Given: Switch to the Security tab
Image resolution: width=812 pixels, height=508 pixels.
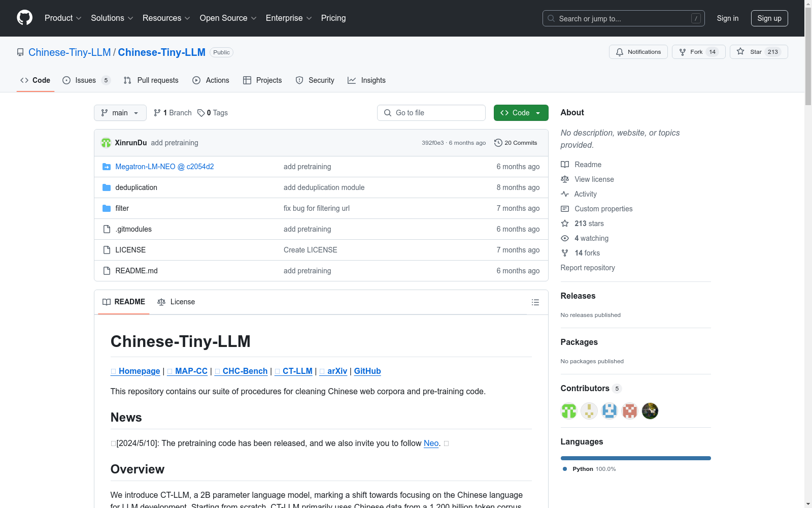Looking at the screenshot, I should pos(315,80).
